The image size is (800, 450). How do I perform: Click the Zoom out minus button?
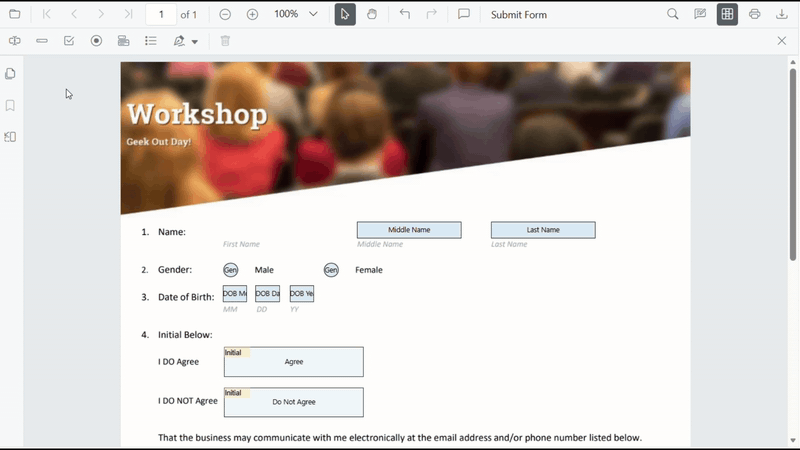pyautogui.click(x=225, y=14)
